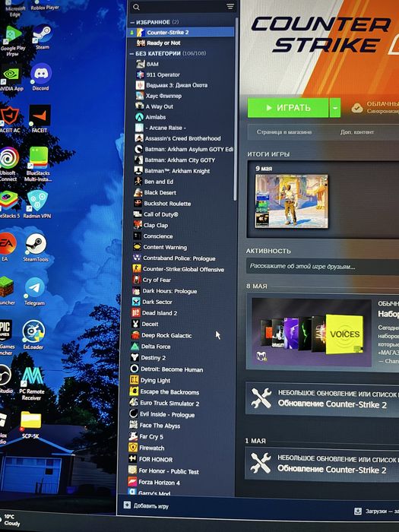The image size is (399, 532).
Task: Open dropdown arrow next to ИГРАТЬ
Action: click(x=335, y=108)
